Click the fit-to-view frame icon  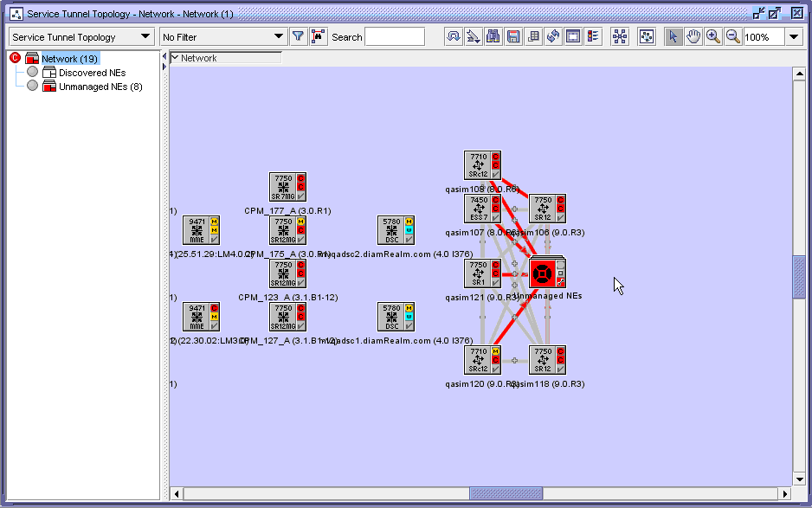point(571,36)
